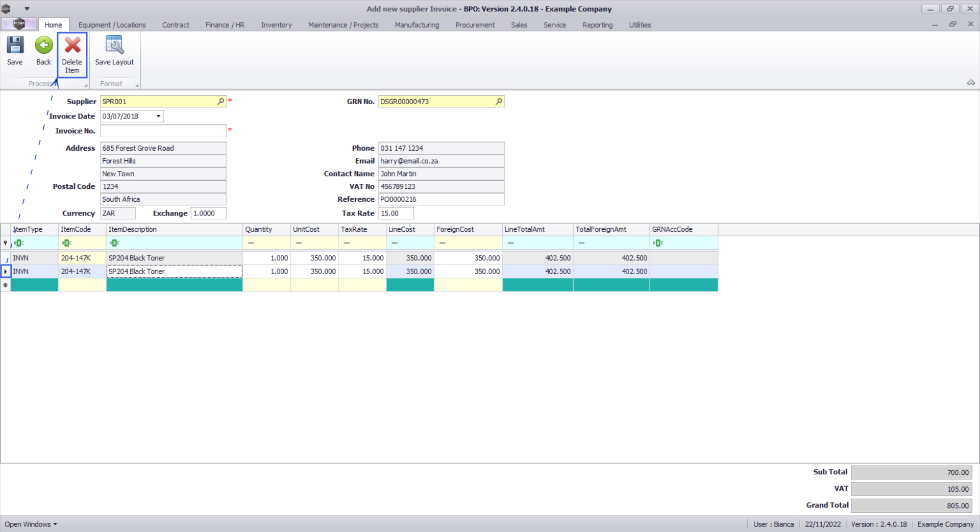Click the ItemCode filter operator icon
Screen dimensions: 980x532
pos(66,243)
